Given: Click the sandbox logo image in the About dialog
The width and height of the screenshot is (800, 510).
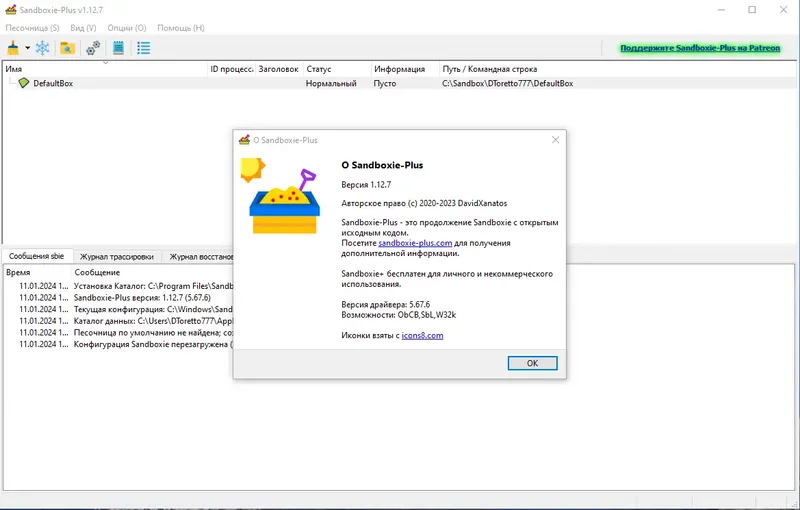Looking at the screenshot, I should (x=280, y=196).
